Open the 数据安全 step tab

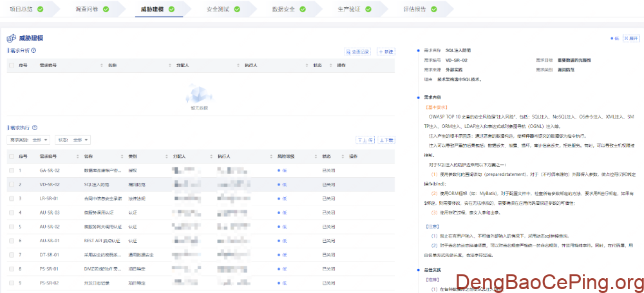289,9
